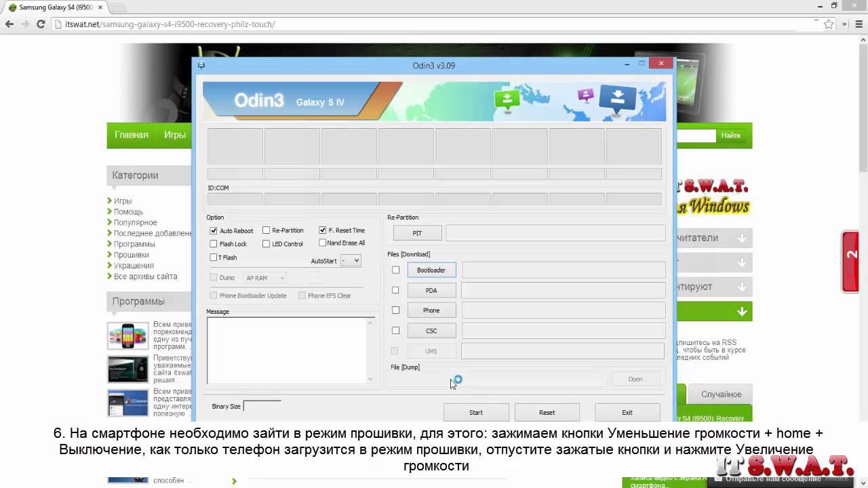Click the Message box scroll-up arrow
This screenshot has height=488, width=868.
tap(370, 323)
